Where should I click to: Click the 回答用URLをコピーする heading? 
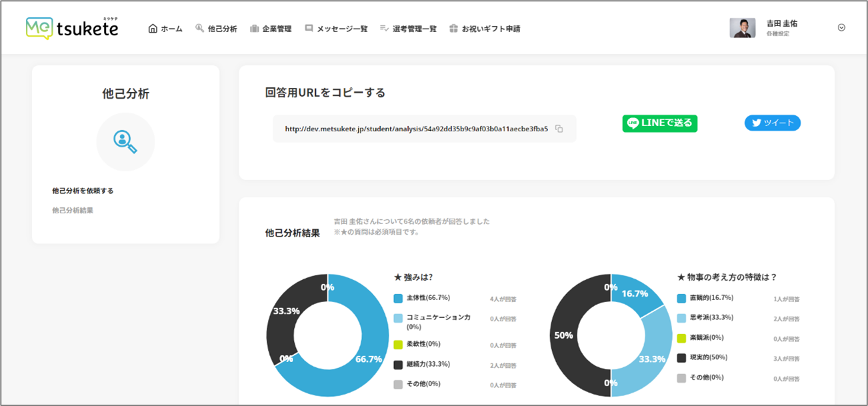pos(325,93)
